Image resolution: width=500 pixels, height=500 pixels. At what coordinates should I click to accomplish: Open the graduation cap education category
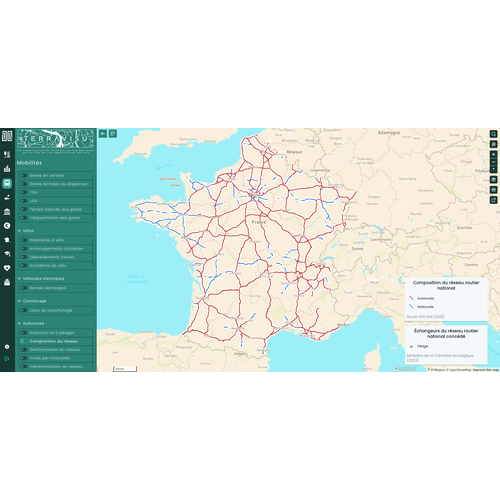coord(7,254)
